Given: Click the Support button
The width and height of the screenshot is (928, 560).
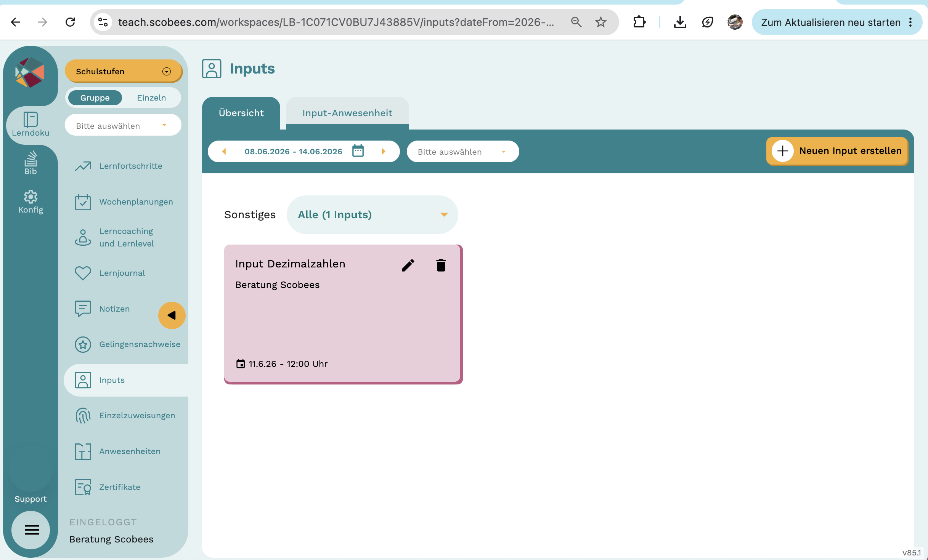Looking at the screenshot, I should pyautogui.click(x=31, y=499).
